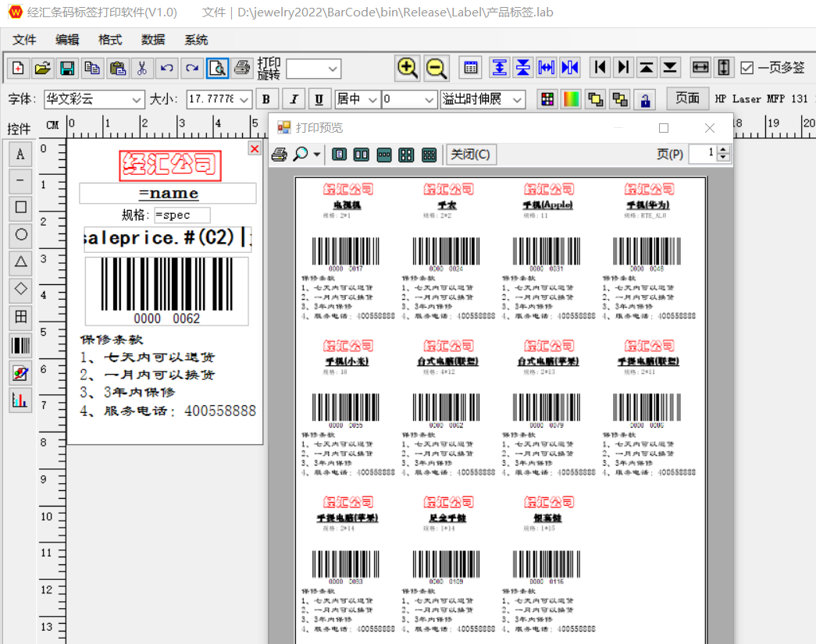Screen dimensions: 816x644
Task: Show two-page view in print preview
Action: [x=362, y=155]
